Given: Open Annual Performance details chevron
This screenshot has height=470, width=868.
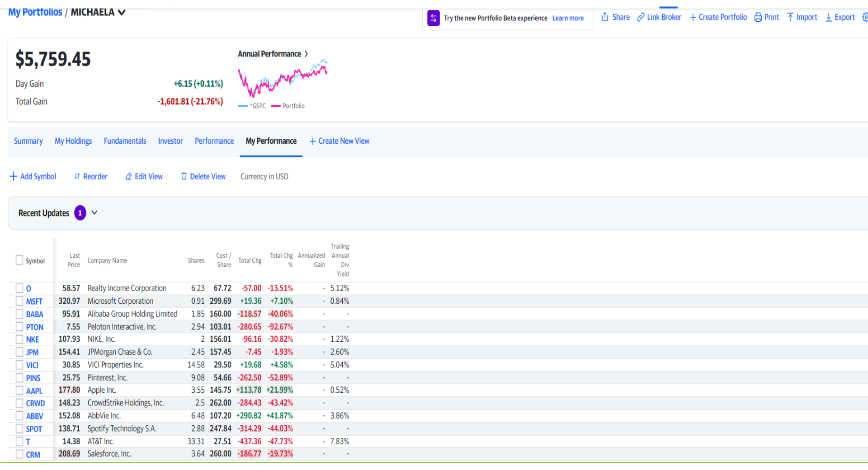Looking at the screenshot, I should coord(306,54).
